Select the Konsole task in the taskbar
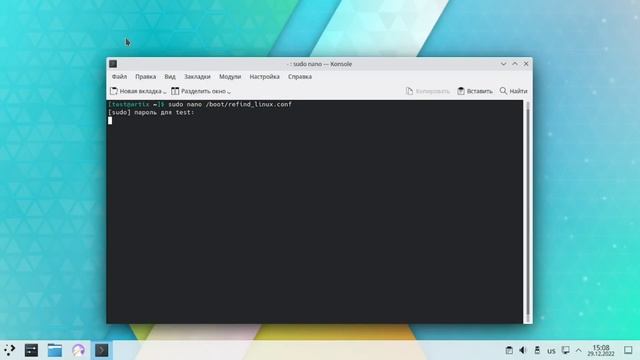This screenshot has width=640, height=360. [x=102, y=350]
